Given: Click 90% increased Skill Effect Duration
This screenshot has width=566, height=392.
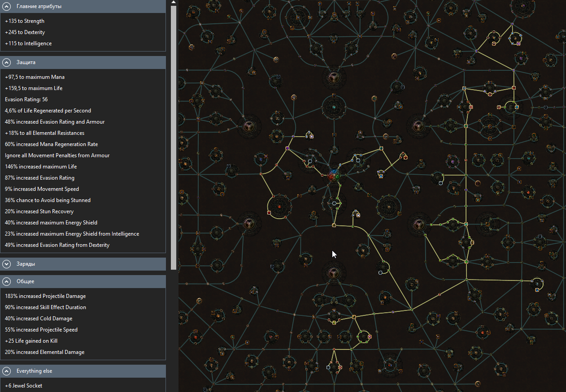Looking at the screenshot, I should [x=45, y=307].
